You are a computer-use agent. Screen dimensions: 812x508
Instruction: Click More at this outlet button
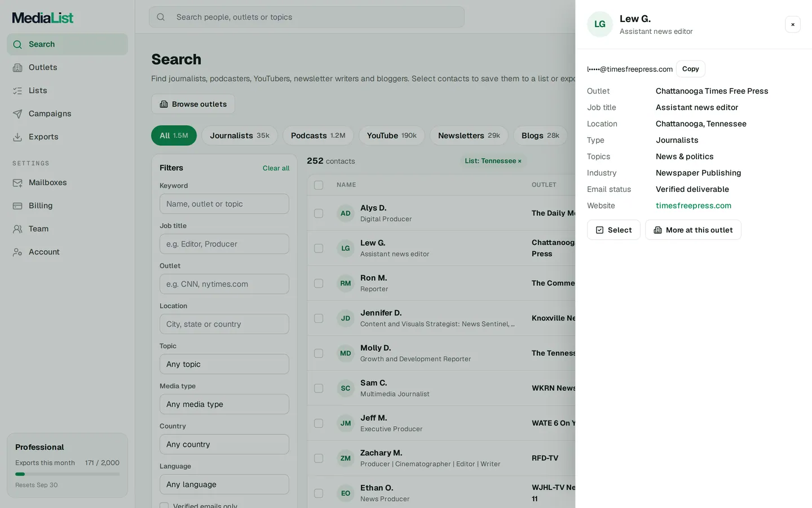(x=693, y=230)
